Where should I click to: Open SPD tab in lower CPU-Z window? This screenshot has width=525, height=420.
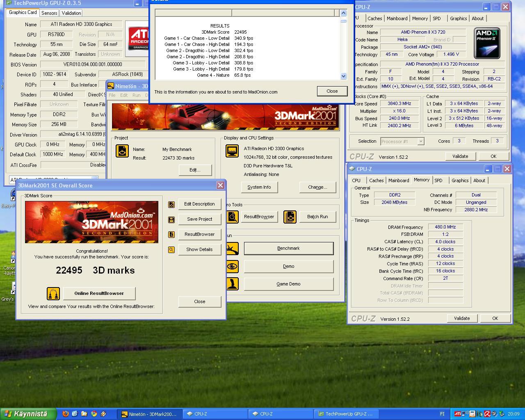(438, 180)
